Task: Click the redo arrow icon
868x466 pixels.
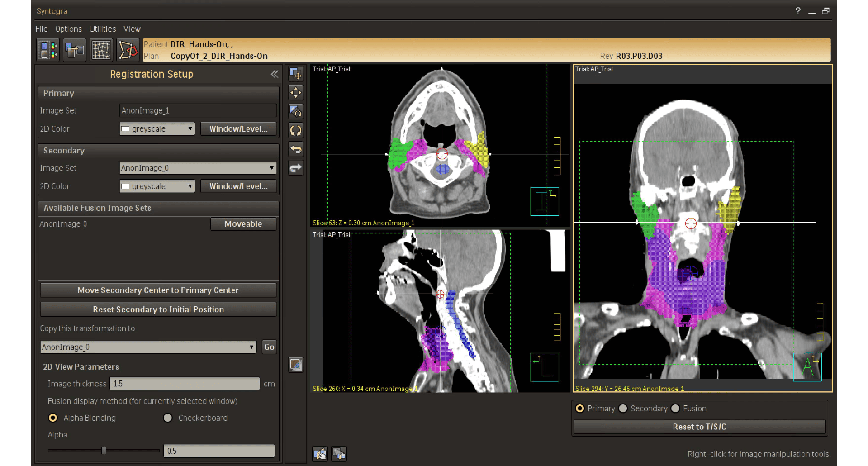Action: pos(296,168)
